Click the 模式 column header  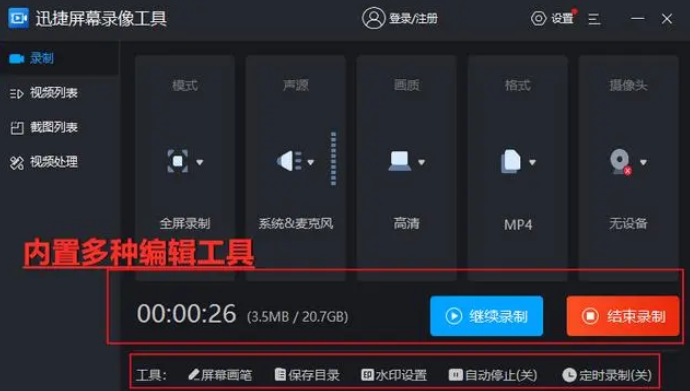click(185, 85)
